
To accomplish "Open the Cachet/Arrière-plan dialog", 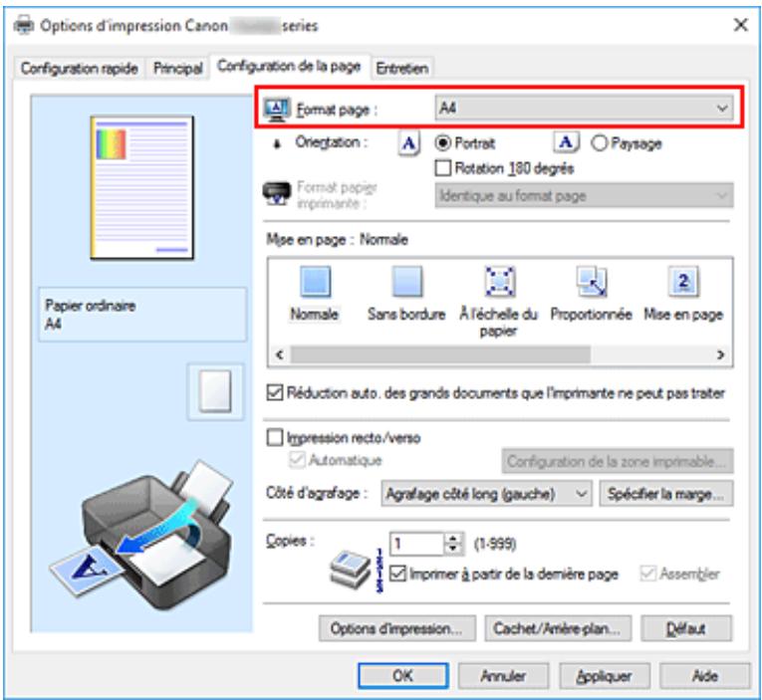I will pos(558,628).
